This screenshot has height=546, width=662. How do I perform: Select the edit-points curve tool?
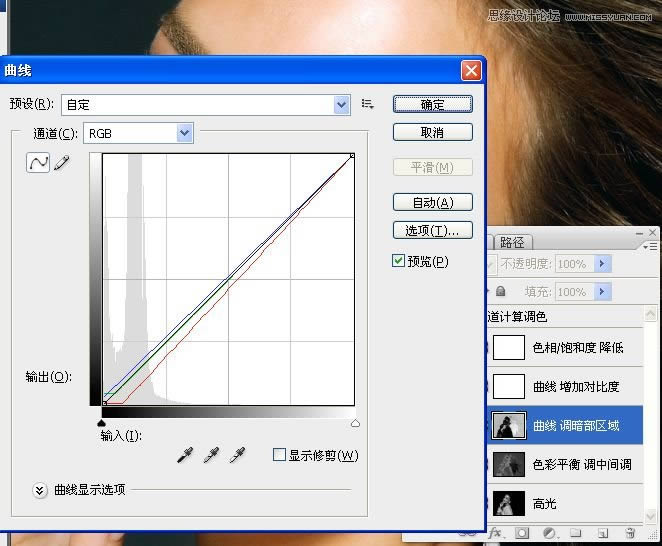point(38,163)
